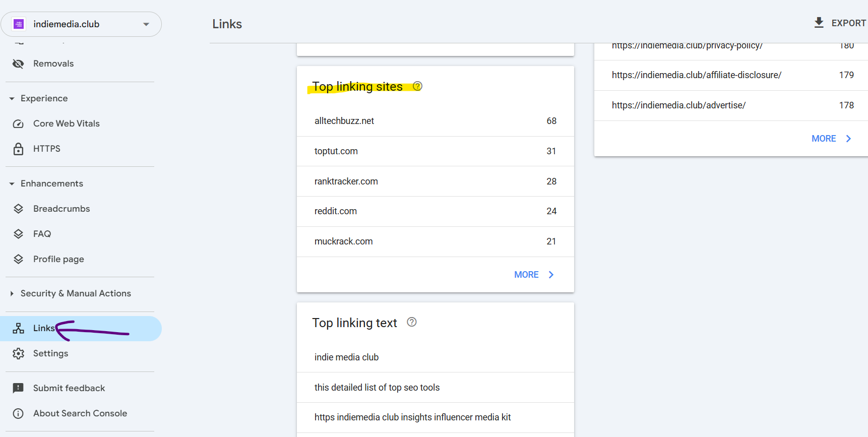Open the advertise page row

731,105
